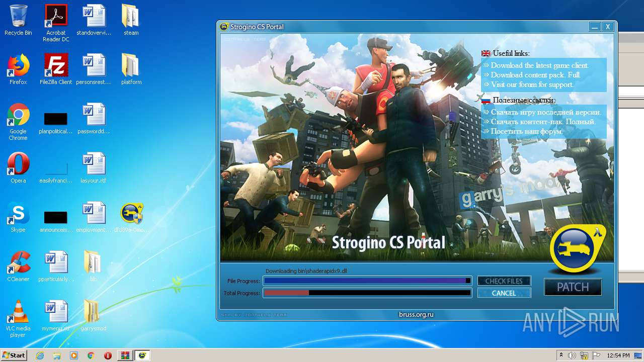
Task: Open the network status tray icon
Action: [x=584, y=355]
